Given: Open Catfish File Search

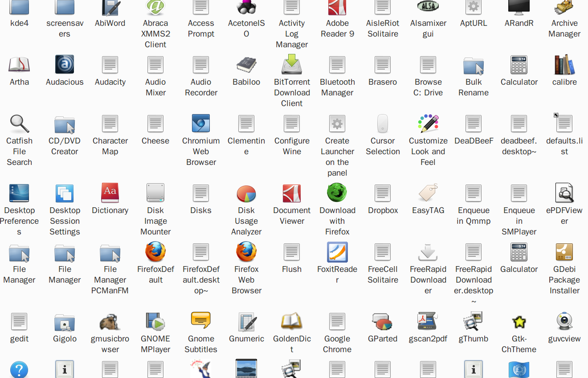Looking at the screenshot, I should (19, 123).
